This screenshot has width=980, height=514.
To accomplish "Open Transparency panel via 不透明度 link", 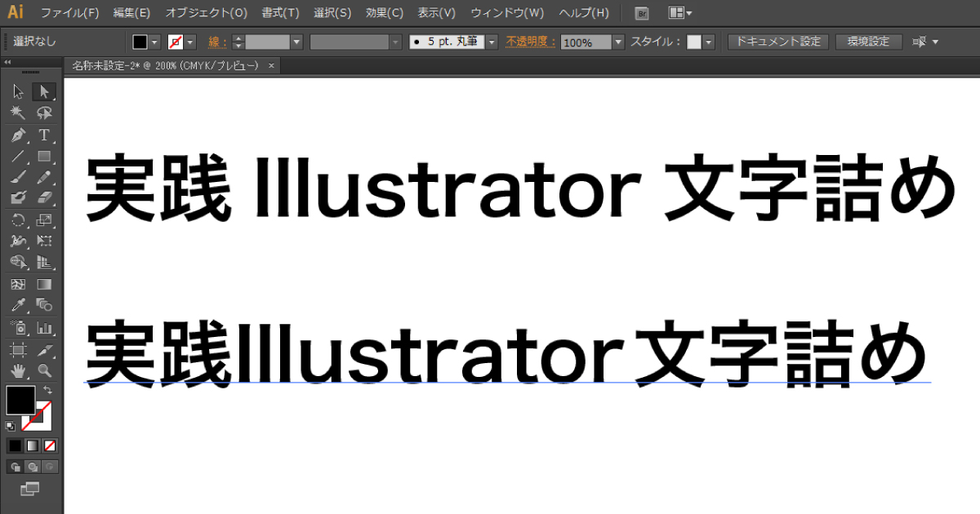I will 531,42.
